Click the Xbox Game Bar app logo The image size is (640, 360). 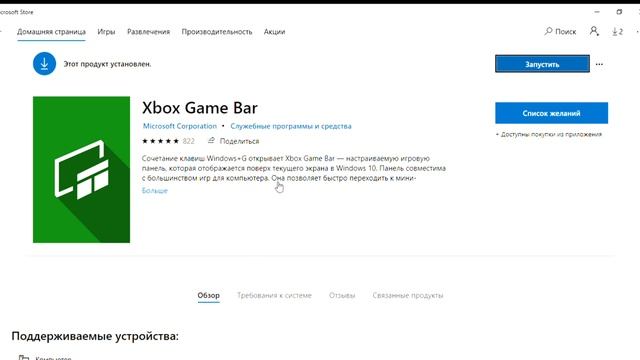pyautogui.click(x=82, y=169)
